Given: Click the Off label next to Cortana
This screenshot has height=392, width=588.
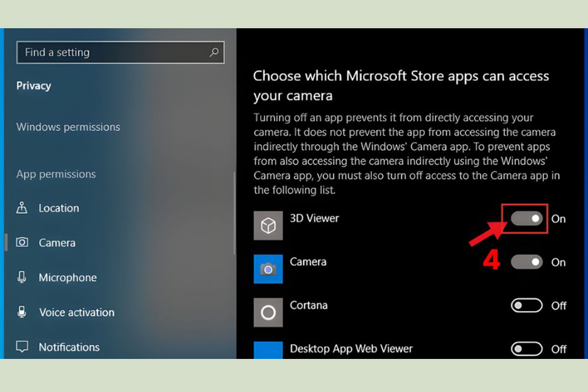Looking at the screenshot, I should click(559, 306).
